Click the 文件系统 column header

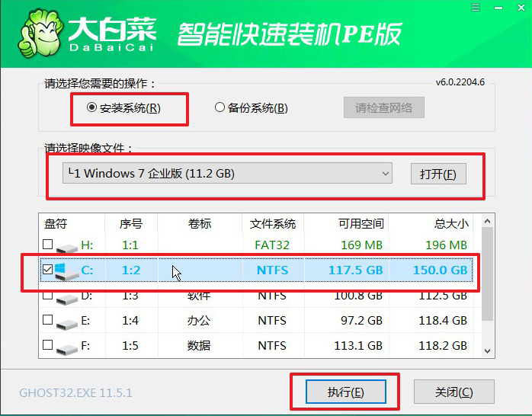[273, 224]
